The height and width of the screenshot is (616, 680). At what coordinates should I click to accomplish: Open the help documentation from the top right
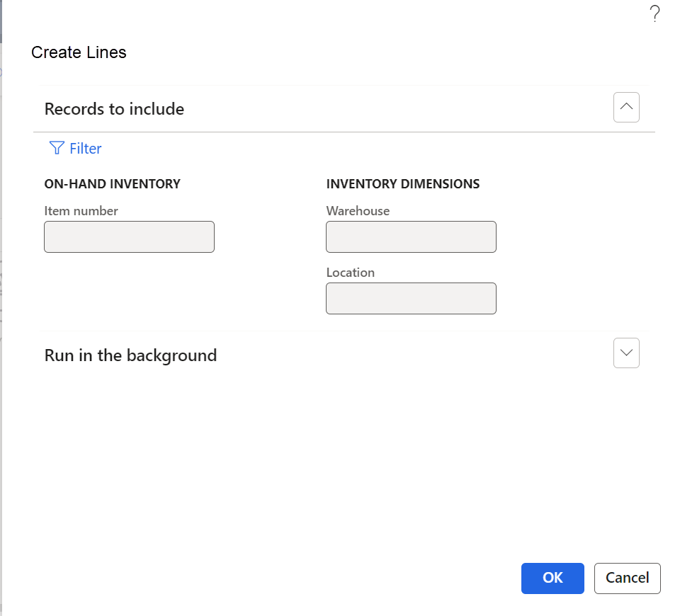coord(654,13)
